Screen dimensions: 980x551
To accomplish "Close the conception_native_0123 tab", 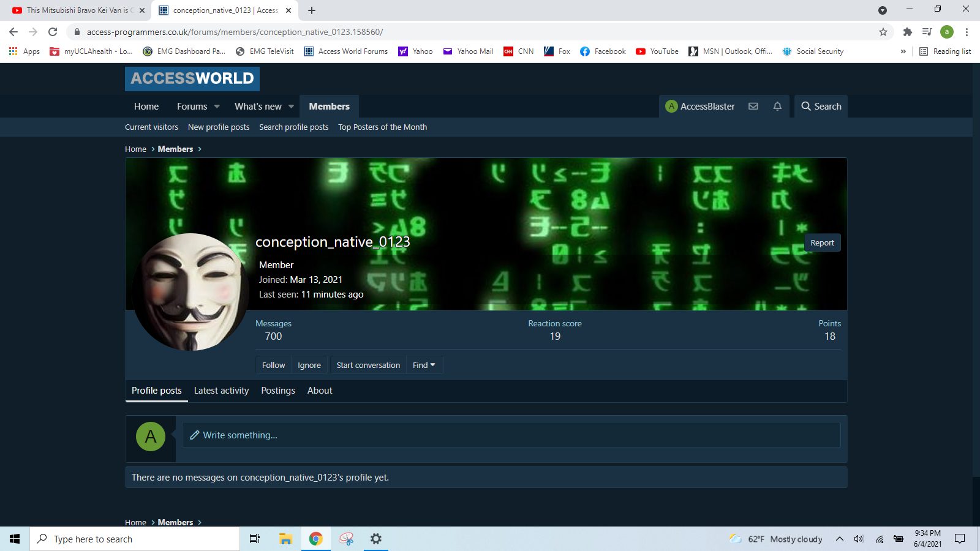I will coord(288,10).
